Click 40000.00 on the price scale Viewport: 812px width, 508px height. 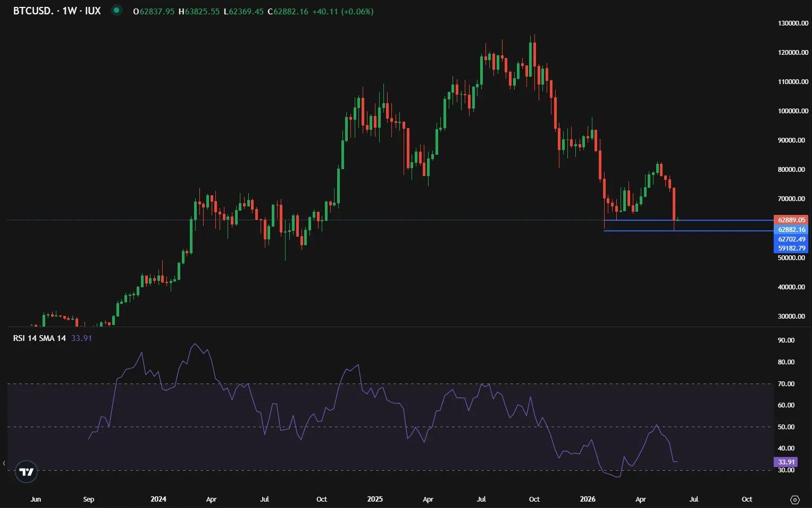click(791, 287)
